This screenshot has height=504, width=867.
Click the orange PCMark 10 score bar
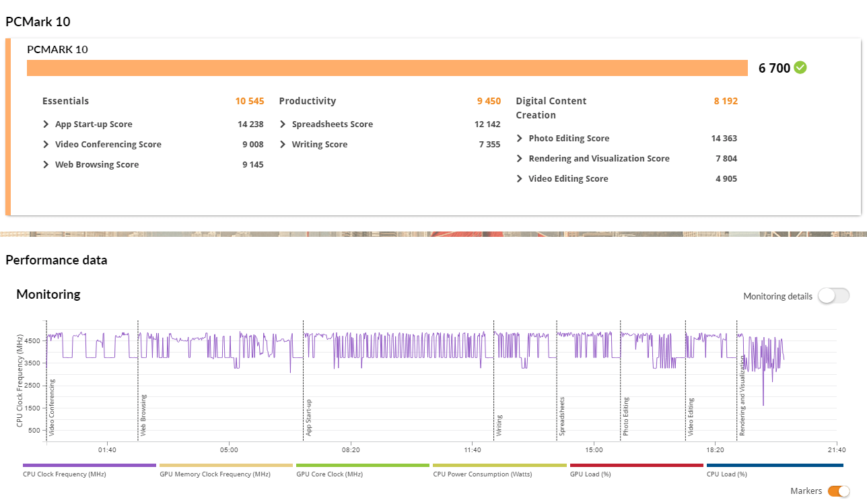387,68
